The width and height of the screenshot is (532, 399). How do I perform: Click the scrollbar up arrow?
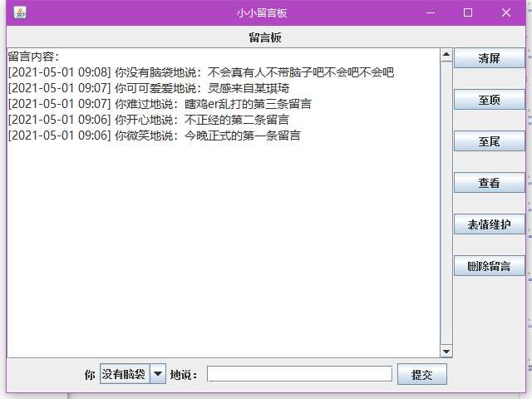click(x=446, y=56)
